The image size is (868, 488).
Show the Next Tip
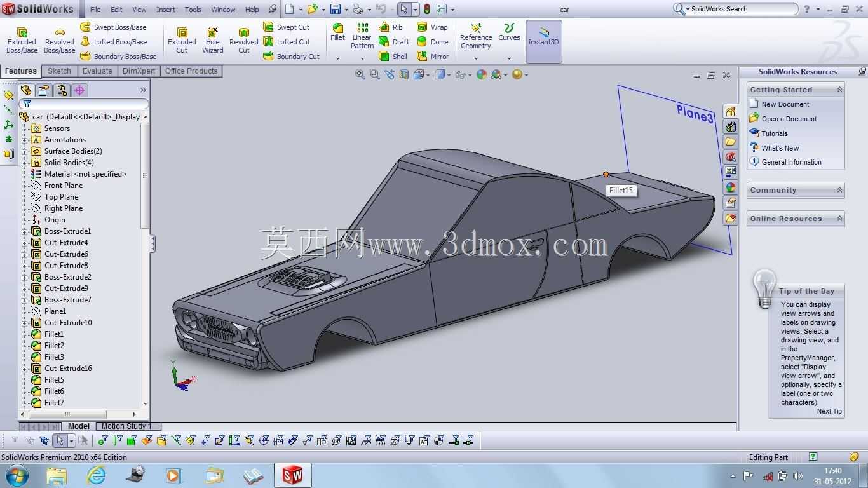pos(829,411)
